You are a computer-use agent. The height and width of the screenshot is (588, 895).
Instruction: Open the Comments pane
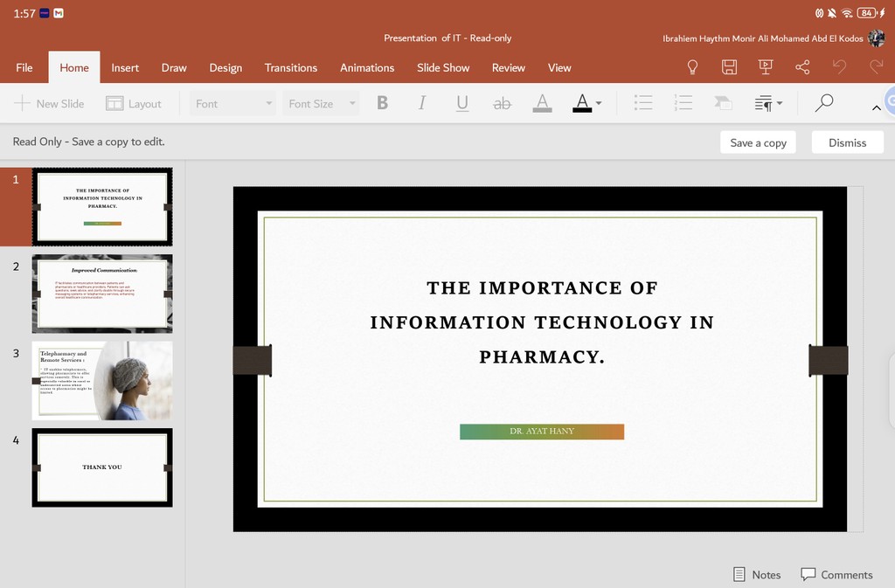pyautogui.click(x=836, y=574)
